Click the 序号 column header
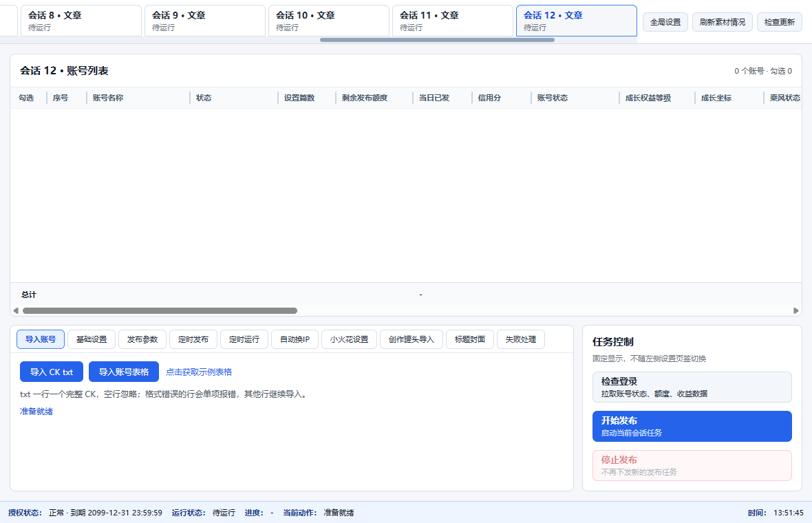812x523 pixels. coord(61,97)
